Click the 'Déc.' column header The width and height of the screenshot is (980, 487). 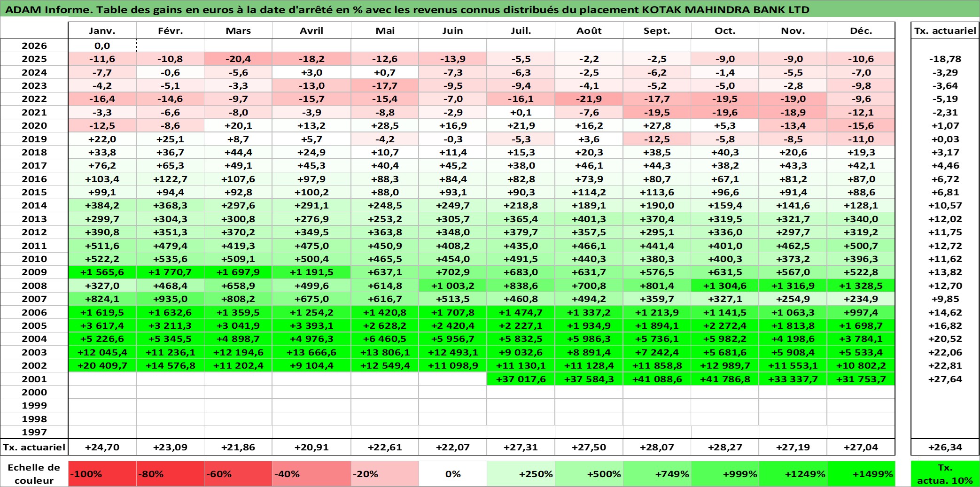pos(861,31)
